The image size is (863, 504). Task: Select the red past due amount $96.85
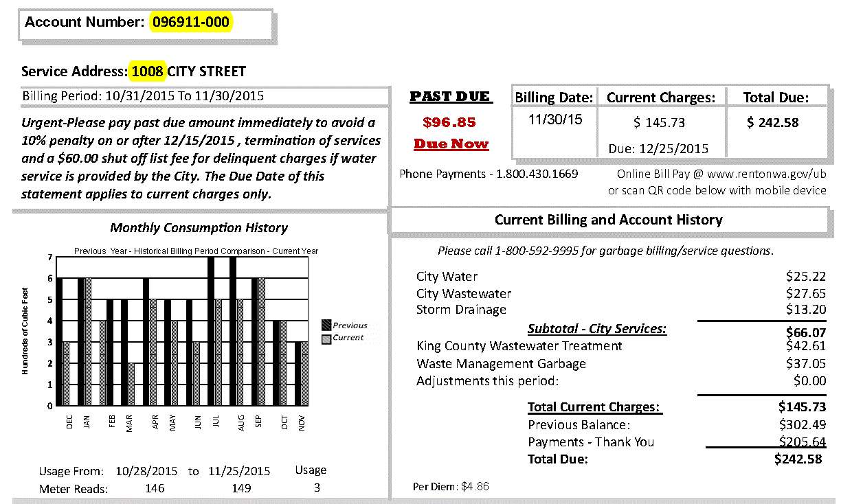coord(449,123)
